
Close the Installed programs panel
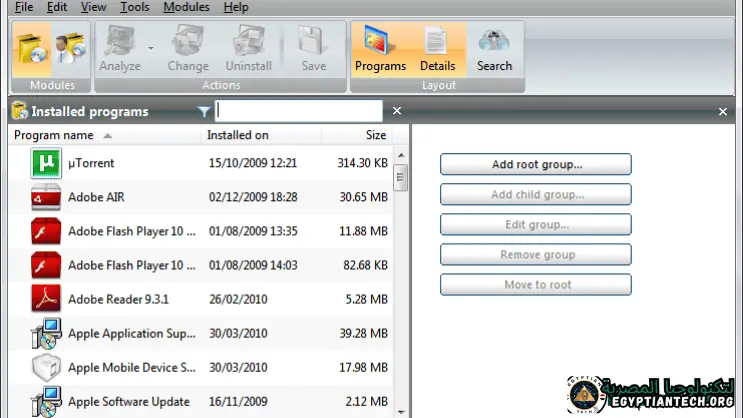723,111
